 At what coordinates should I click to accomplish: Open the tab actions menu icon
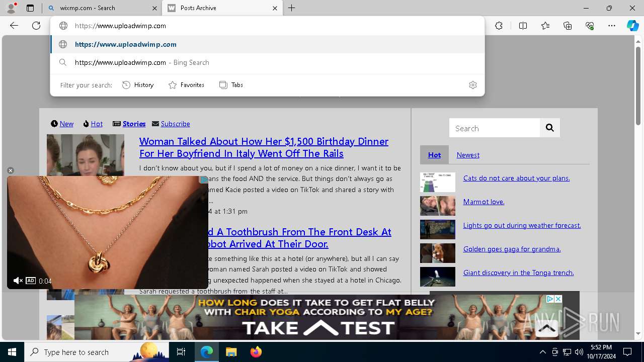pyautogui.click(x=30, y=8)
